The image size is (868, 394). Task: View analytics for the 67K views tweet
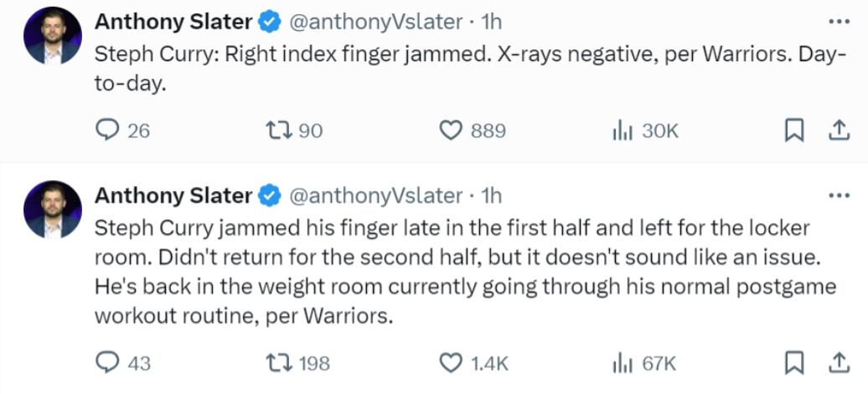click(x=621, y=363)
